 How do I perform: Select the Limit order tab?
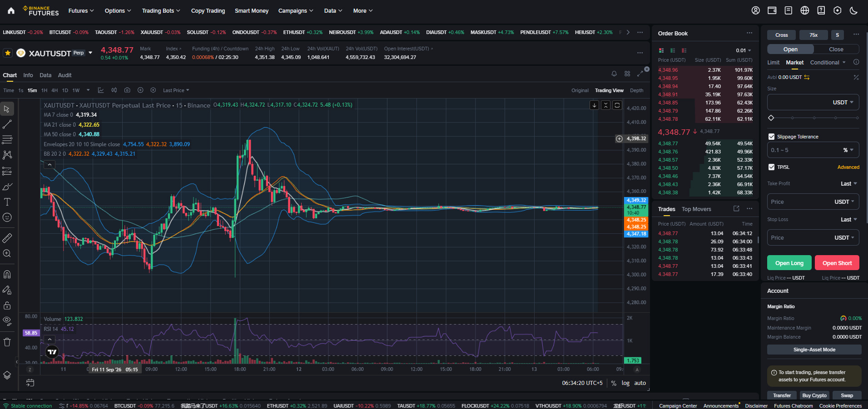[x=773, y=63]
